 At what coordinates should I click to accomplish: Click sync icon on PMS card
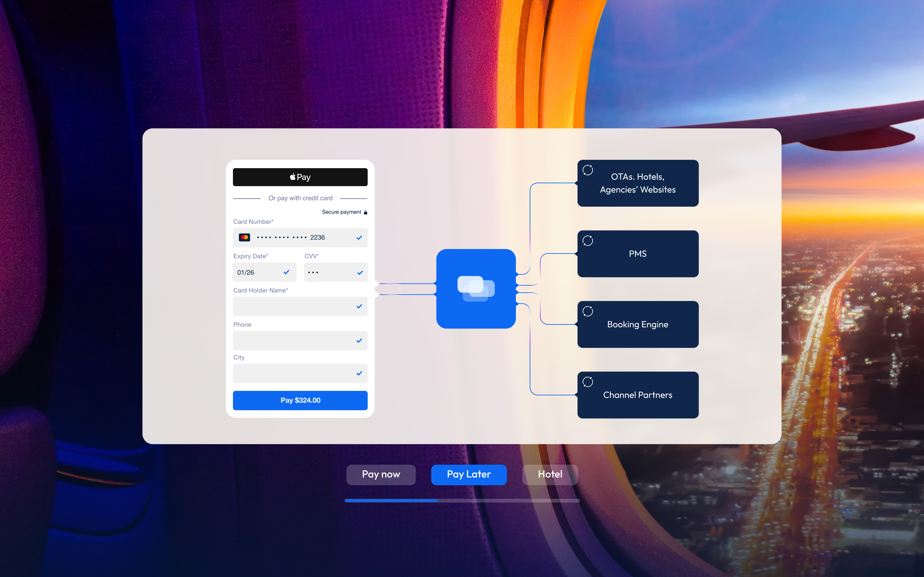click(587, 241)
